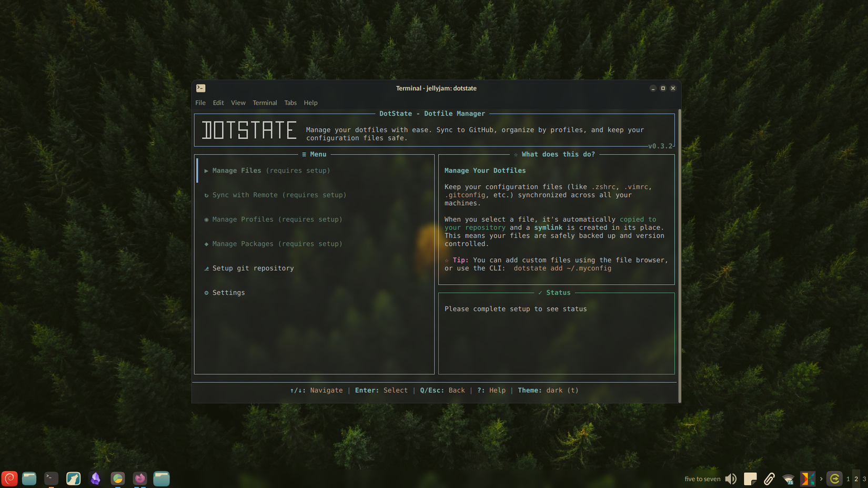868x488 pixels.
Task: Open the Terminal menu
Action: tap(265, 103)
